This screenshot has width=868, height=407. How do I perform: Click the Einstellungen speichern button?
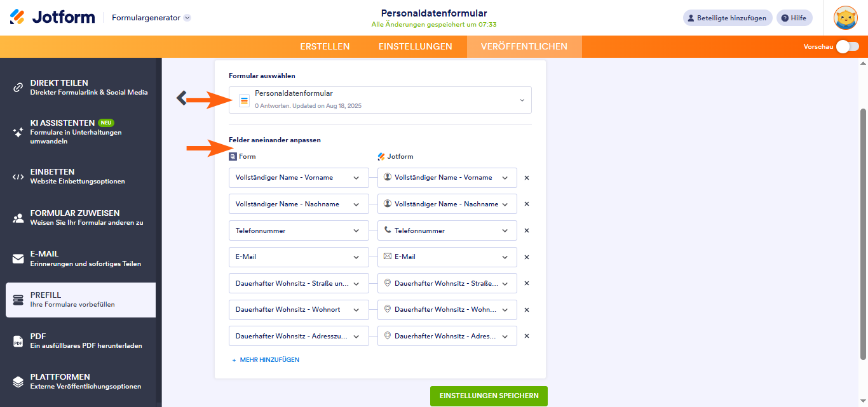pyautogui.click(x=489, y=396)
